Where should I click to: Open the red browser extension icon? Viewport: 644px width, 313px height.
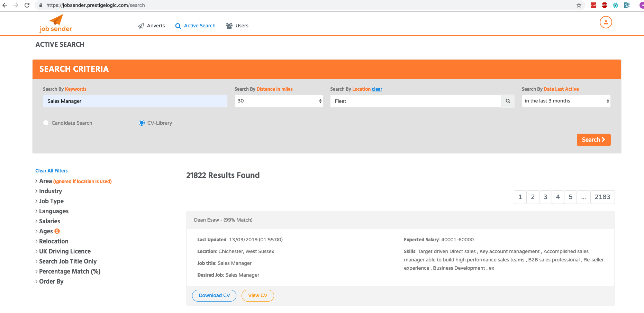[x=593, y=5]
